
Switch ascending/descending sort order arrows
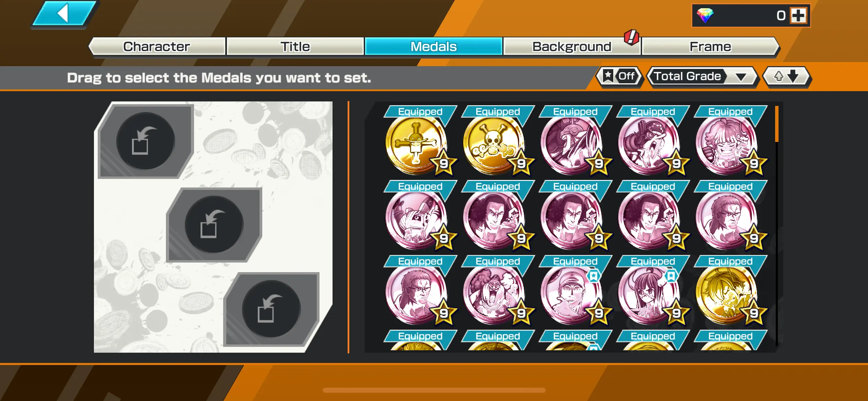pos(786,76)
